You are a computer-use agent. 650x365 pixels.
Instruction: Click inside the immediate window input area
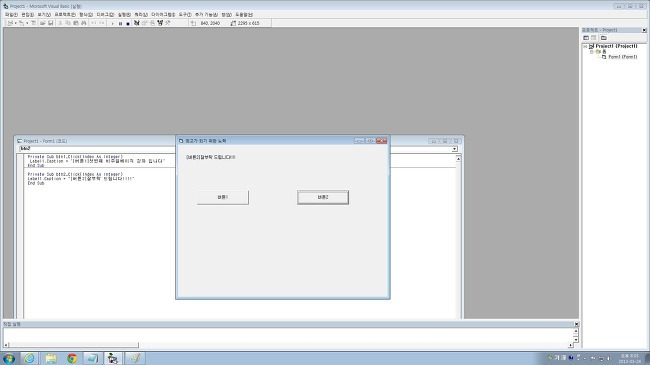point(288,335)
